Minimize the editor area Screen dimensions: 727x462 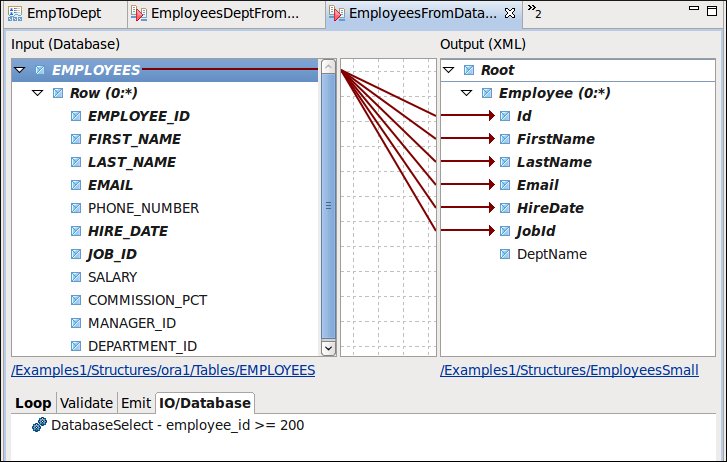point(694,8)
